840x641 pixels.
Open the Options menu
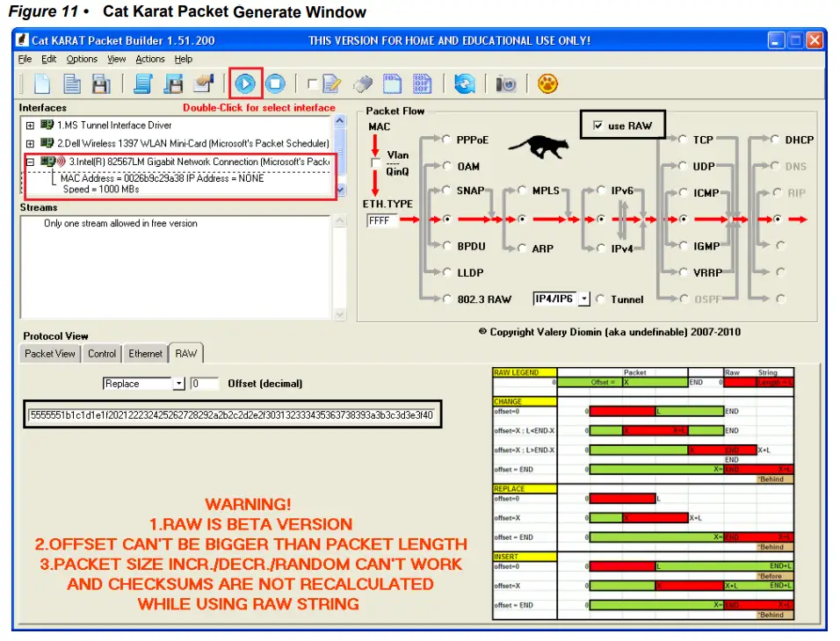click(81, 59)
